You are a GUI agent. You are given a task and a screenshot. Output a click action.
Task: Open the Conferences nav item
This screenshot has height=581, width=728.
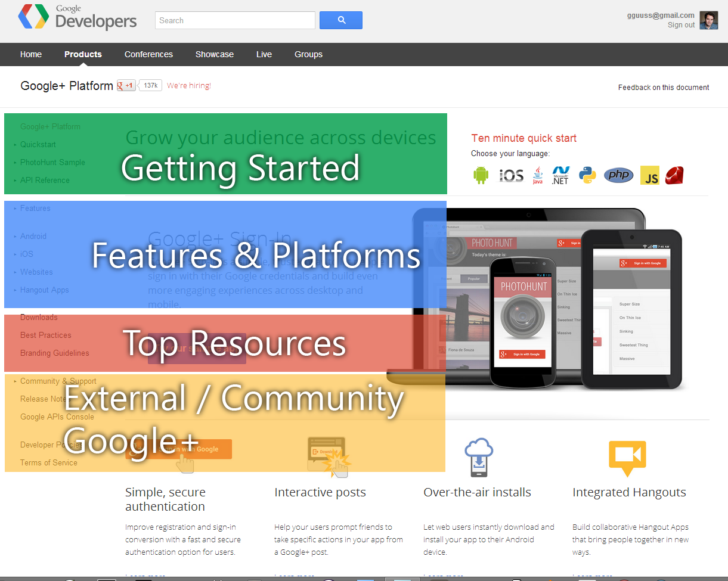click(148, 54)
